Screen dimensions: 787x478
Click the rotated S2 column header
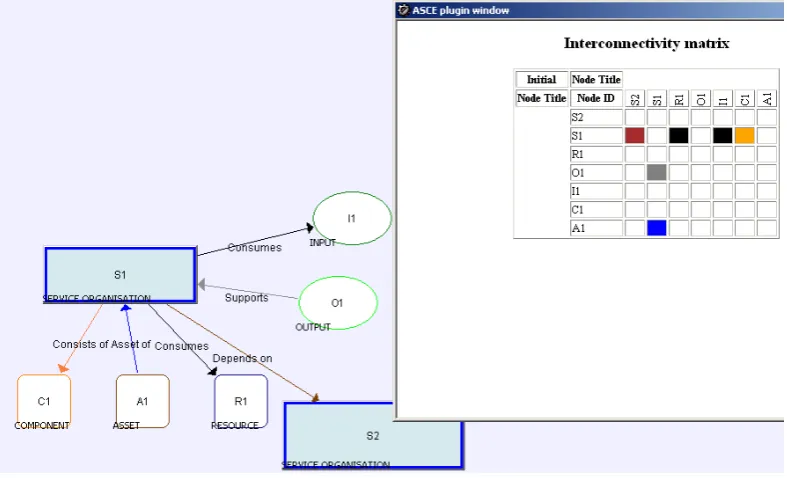[634, 98]
